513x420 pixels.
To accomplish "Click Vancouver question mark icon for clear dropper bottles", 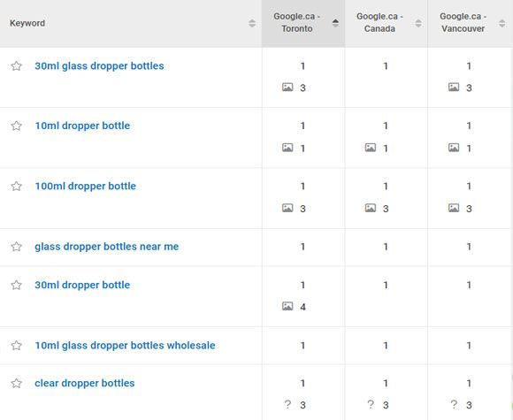I will tap(454, 404).
